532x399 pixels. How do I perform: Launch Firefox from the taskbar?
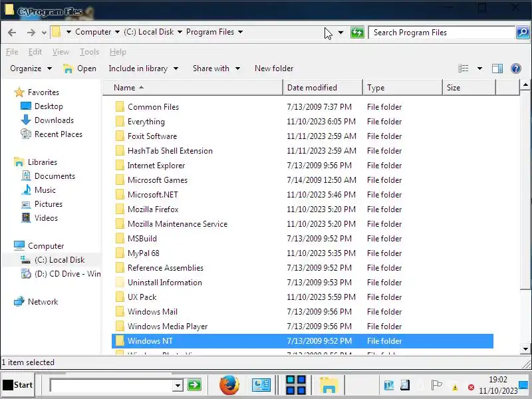(x=229, y=385)
